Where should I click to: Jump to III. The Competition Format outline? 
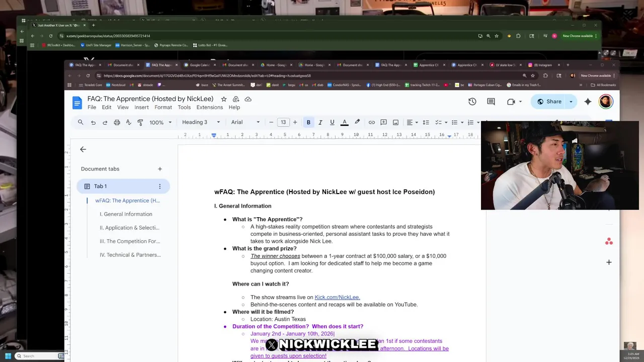click(x=130, y=241)
